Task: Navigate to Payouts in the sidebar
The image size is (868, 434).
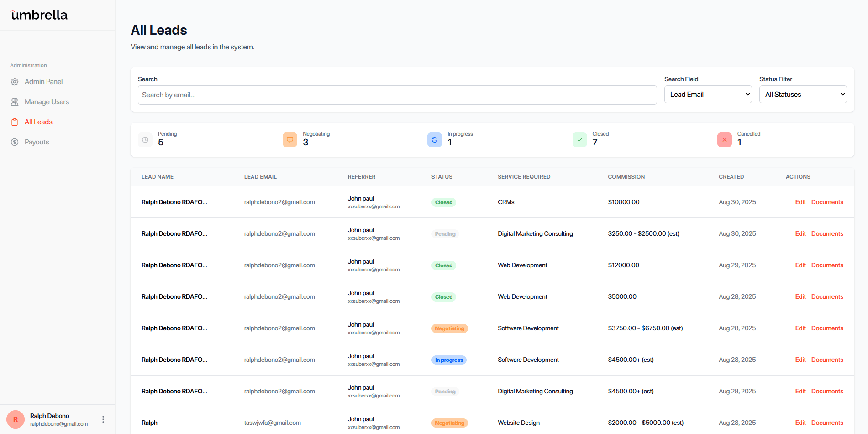Action: pyautogui.click(x=37, y=142)
